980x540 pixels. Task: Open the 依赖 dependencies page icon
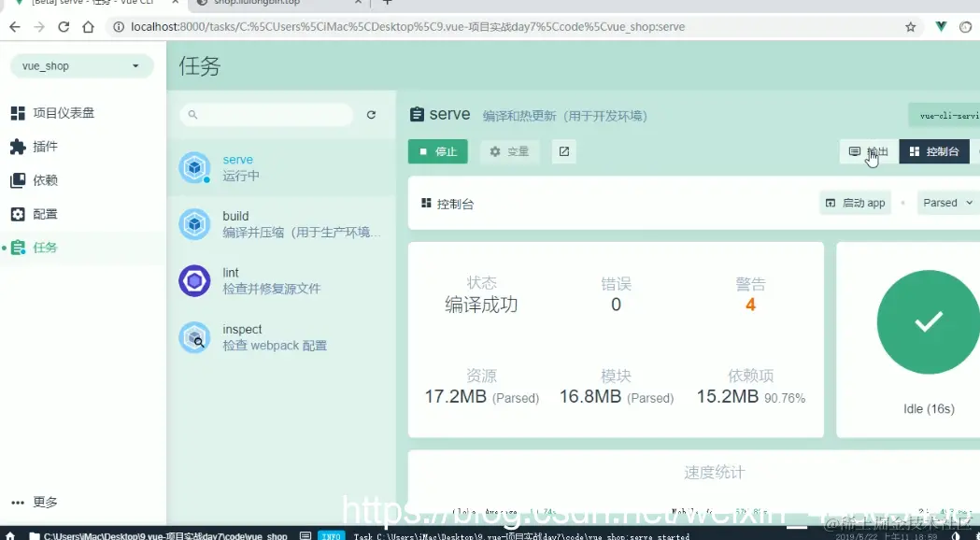(16, 179)
